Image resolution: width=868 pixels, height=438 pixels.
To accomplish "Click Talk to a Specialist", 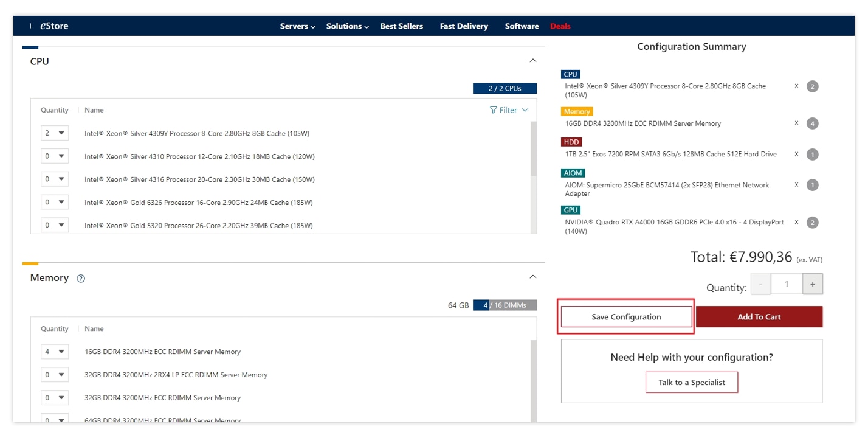I will [x=692, y=382].
